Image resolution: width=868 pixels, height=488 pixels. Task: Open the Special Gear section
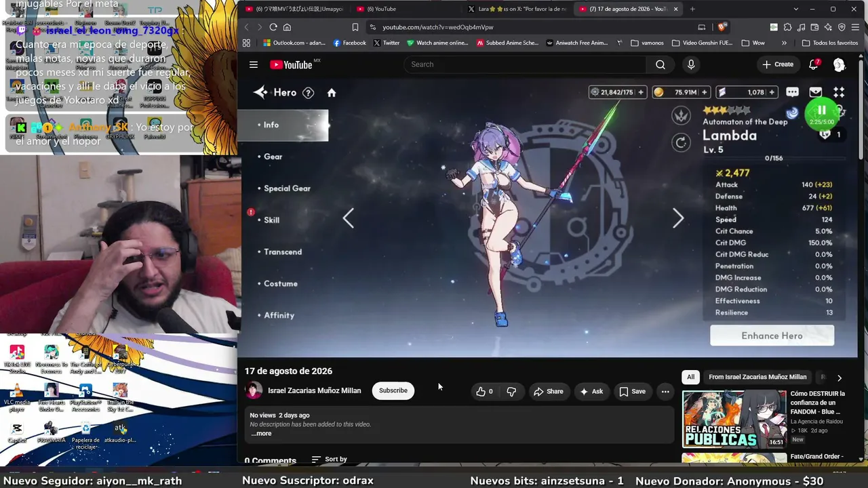point(287,188)
